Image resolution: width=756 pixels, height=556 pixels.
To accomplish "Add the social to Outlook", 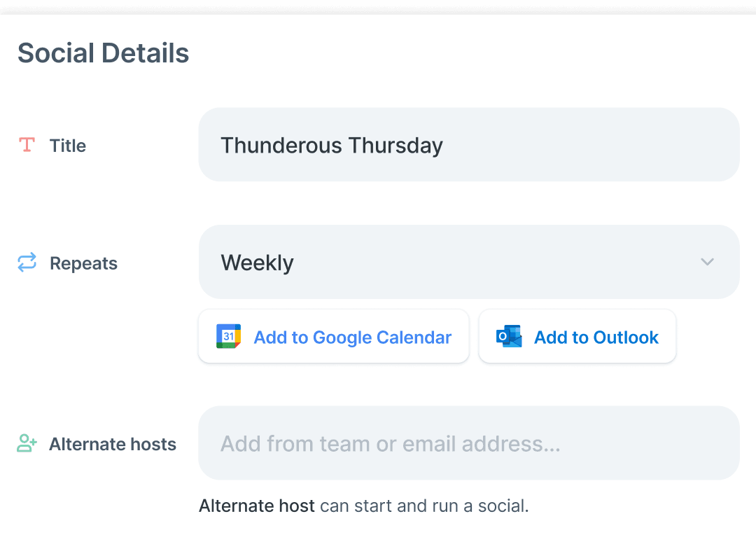I will pyautogui.click(x=577, y=336).
